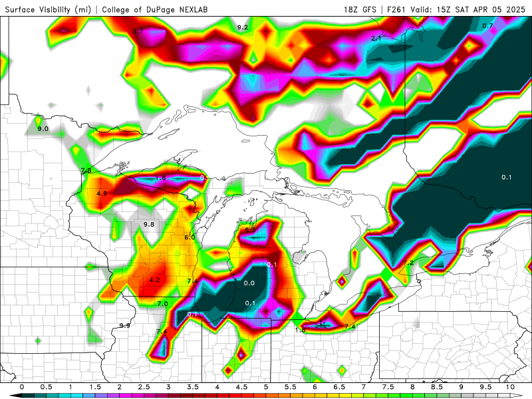The width and height of the screenshot is (532, 399).
Task: Select colorbar tick label '3'
Action: coord(168,387)
